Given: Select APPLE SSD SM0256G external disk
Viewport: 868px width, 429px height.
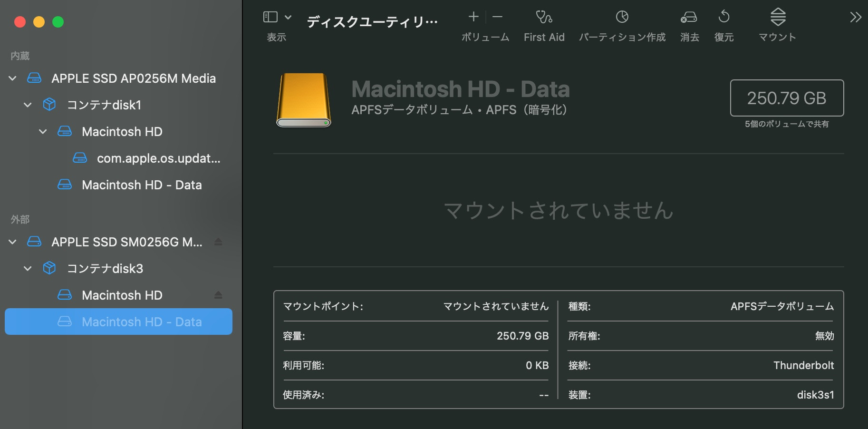Looking at the screenshot, I should pos(126,242).
